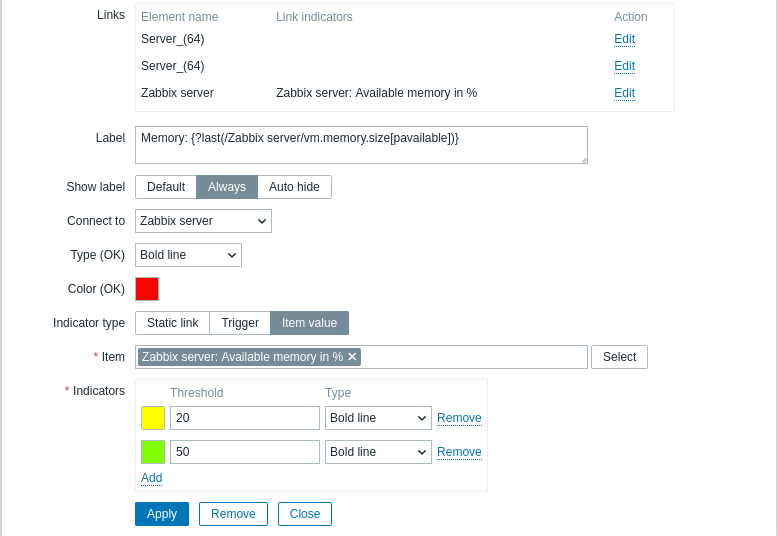Open green color swatch for threshold 50
Screen dimensions: 778x536
[x=153, y=452]
